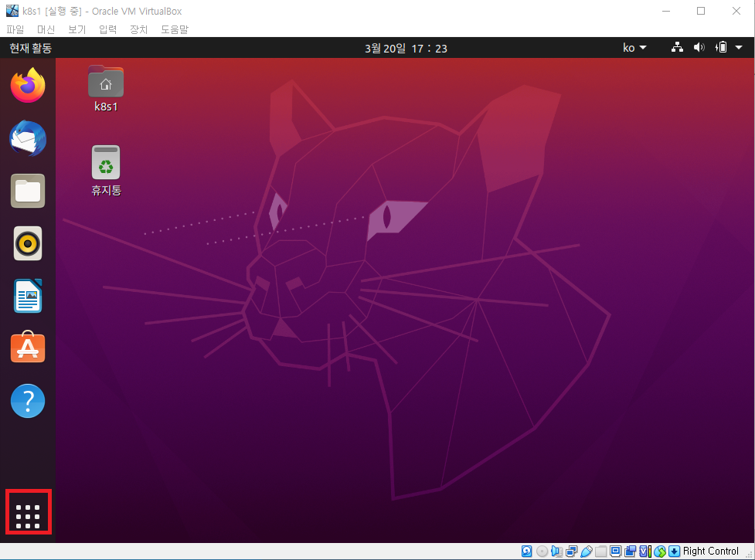Click VirtualBox USB devices status icon
The width and height of the screenshot is (755, 560).
[587, 551]
